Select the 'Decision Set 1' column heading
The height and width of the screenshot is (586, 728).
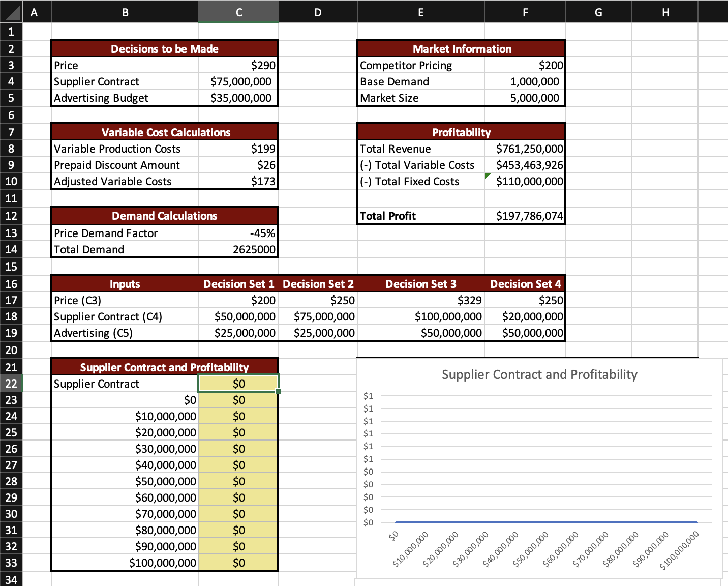(239, 284)
